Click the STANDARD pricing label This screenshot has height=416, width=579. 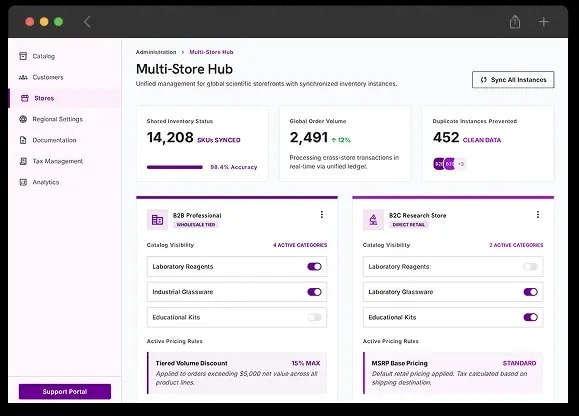pos(520,363)
